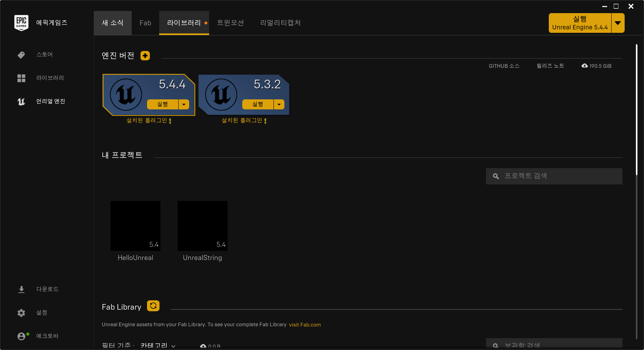Click the account profile icon at bottom
Screen dimensions: 644x350
[21, 336]
